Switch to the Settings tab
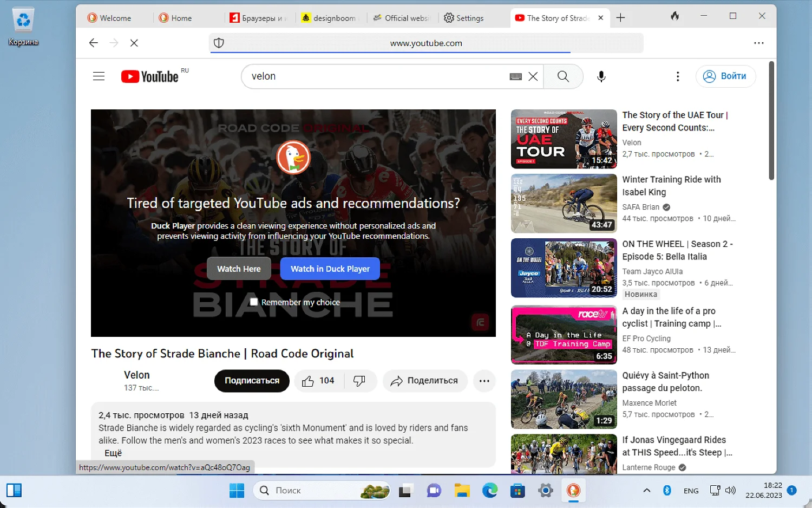The image size is (812, 508). coord(464,18)
